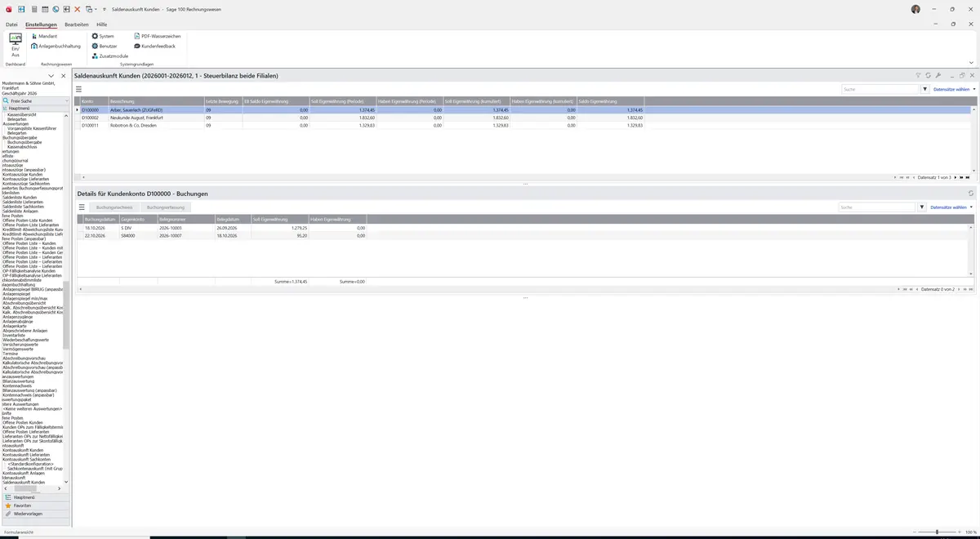Refresh the Saldenauskunft Kunden list
Screen dimensions: 980x539
(x=928, y=75)
